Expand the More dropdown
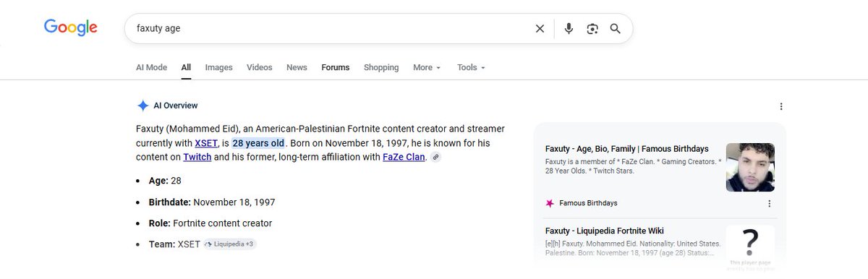Viewport: 868px width, 279px height. click(427, 67)
